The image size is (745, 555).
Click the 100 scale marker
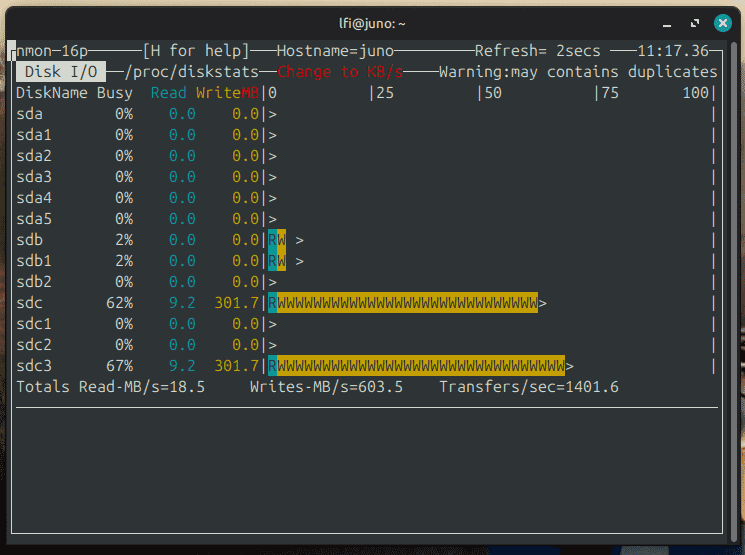[x=696, y=93]
